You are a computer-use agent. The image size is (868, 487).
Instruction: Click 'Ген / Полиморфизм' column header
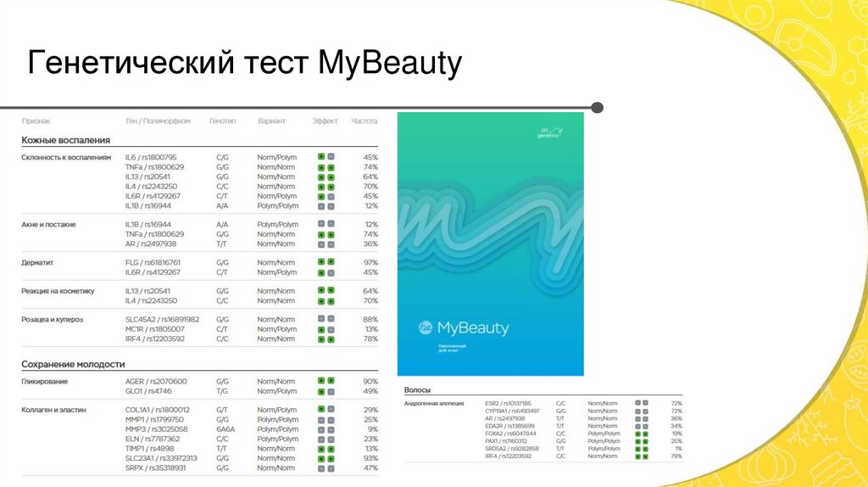click(158, 120)
